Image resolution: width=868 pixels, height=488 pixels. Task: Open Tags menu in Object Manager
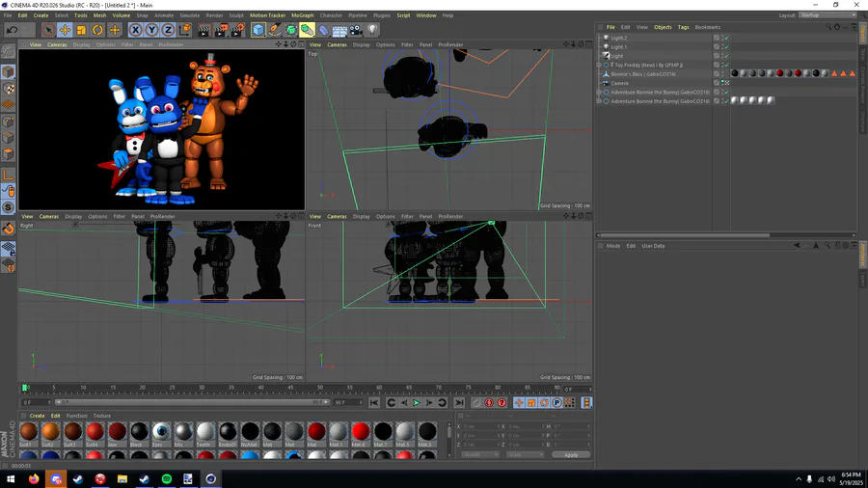(x=683, y=27)
